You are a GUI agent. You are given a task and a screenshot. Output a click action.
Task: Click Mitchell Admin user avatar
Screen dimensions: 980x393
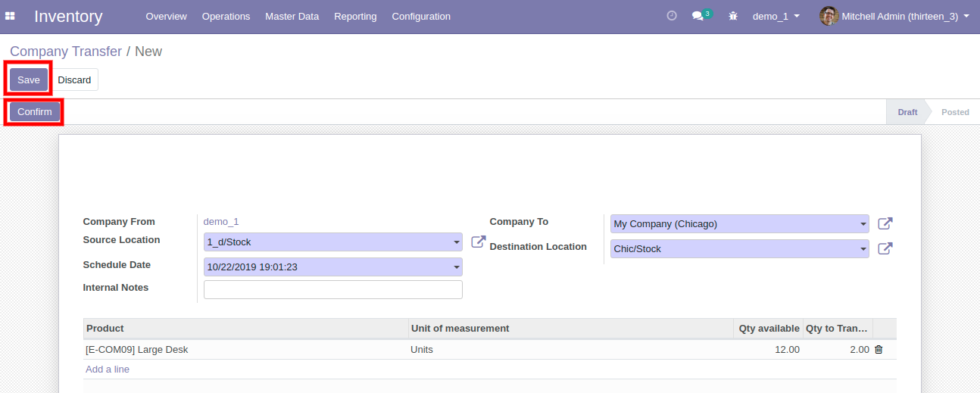(829, 16)
